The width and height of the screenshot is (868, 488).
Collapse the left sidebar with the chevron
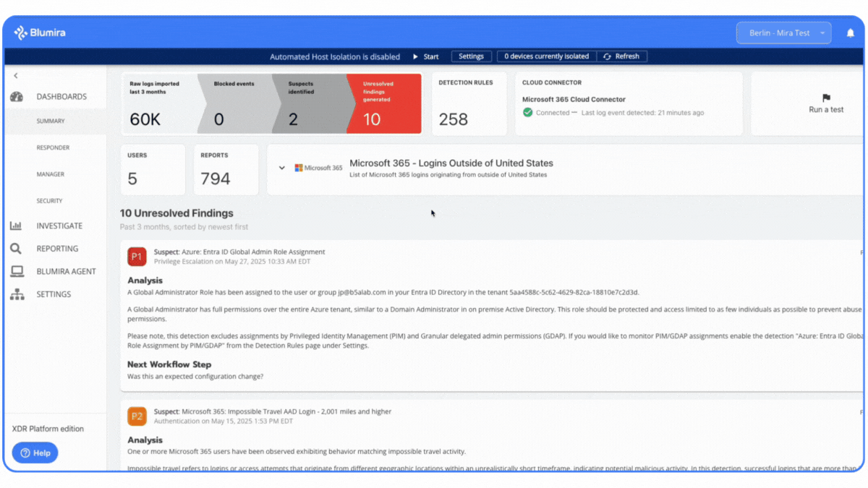point(16,76)
